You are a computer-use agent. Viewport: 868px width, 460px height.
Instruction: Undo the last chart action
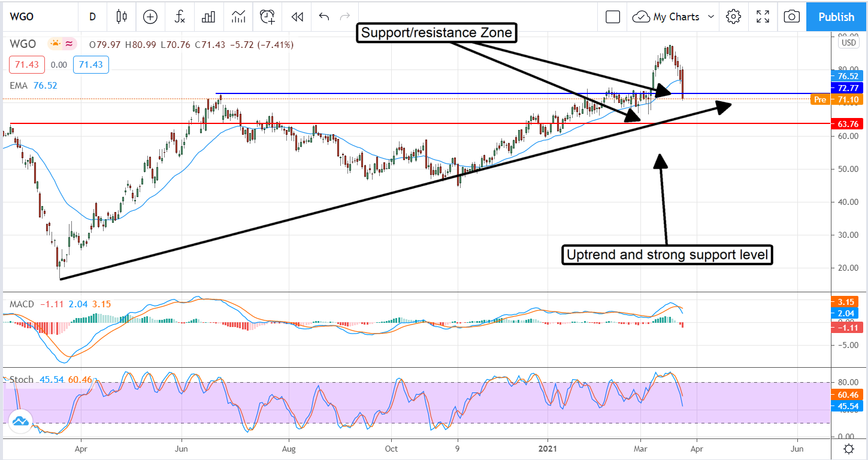pos(324,17)
